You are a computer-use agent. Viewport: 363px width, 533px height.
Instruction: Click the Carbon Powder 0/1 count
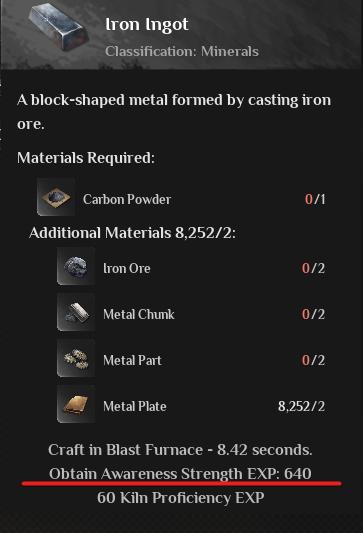[x=315, y=199]
